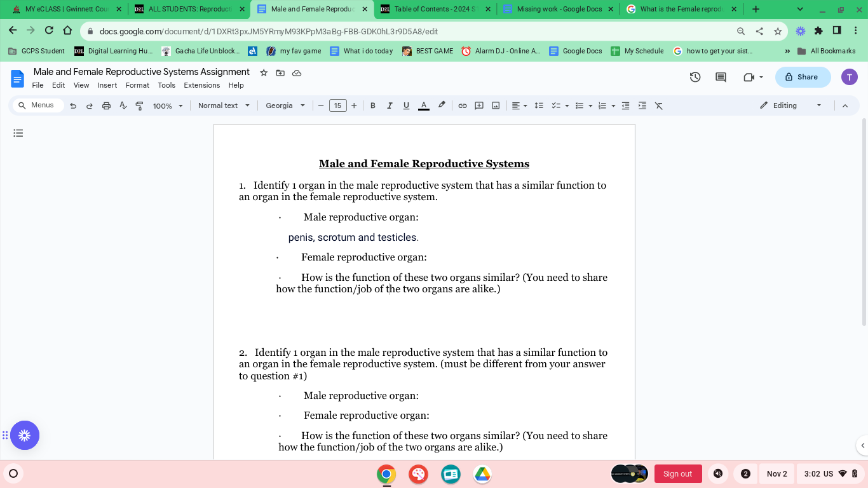
Task: Show all comments icon
Action: point(721,77)
